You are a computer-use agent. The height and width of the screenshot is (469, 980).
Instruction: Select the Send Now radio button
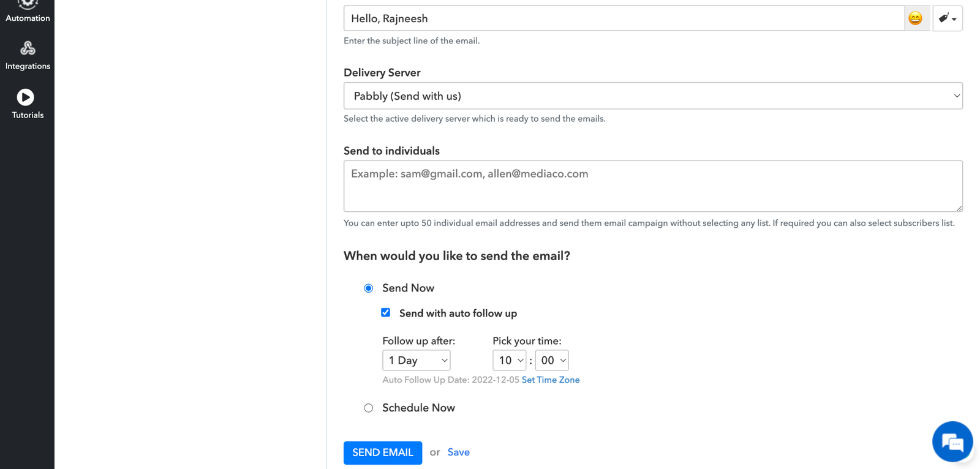click(x=369, y=288)
